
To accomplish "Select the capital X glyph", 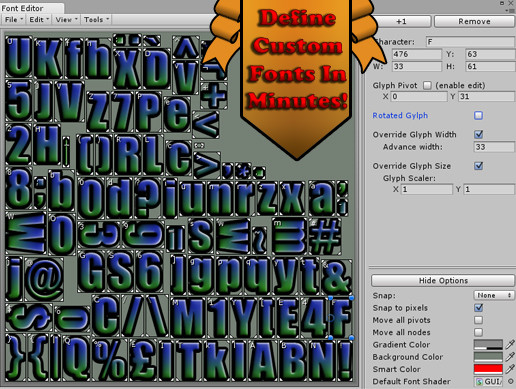I will 127,69.
